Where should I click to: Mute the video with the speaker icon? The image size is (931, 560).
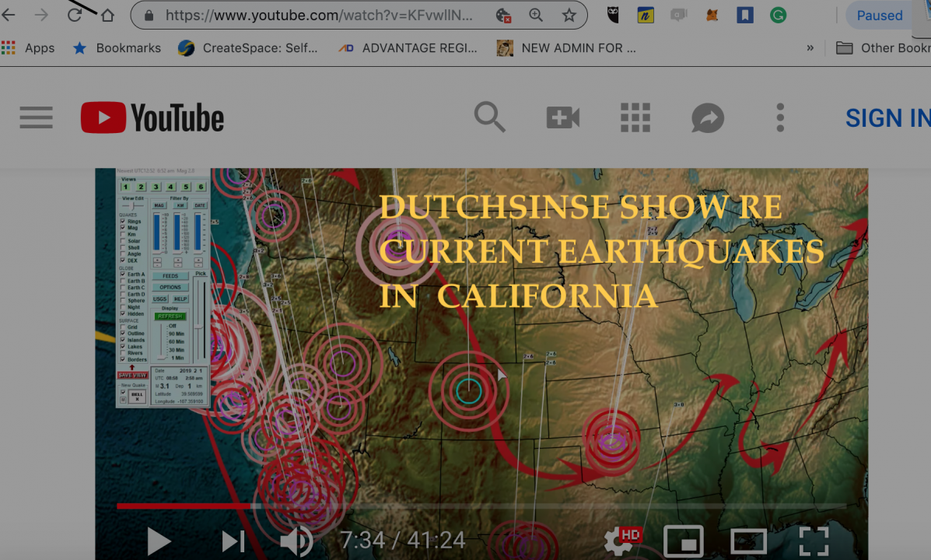point(296,541)
